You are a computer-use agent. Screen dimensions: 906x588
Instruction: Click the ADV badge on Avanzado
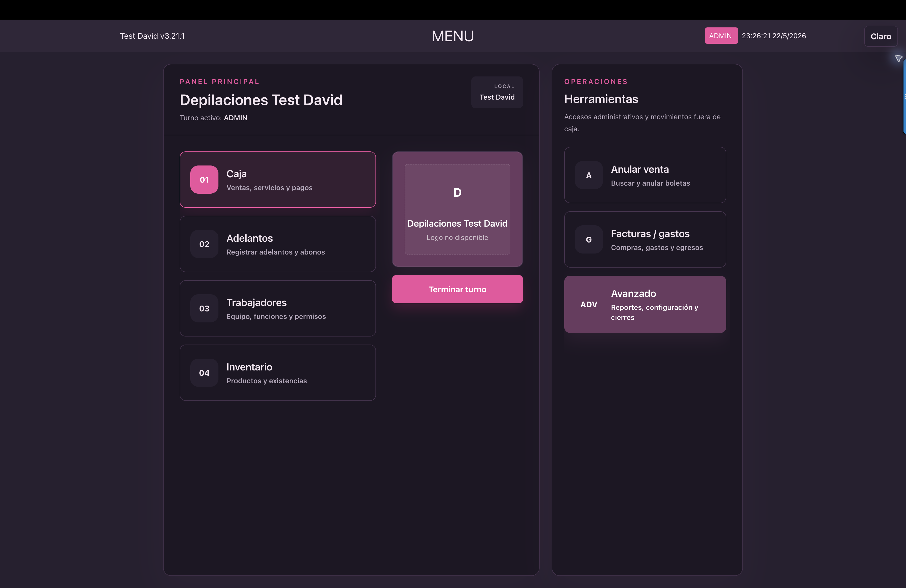pyautogui.click(x=588, y=305)
